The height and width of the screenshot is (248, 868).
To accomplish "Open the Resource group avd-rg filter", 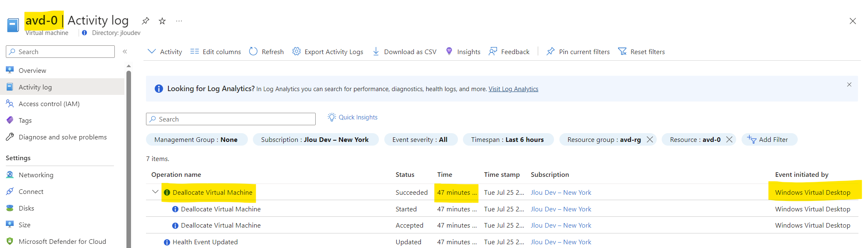I will pos(604,139).
